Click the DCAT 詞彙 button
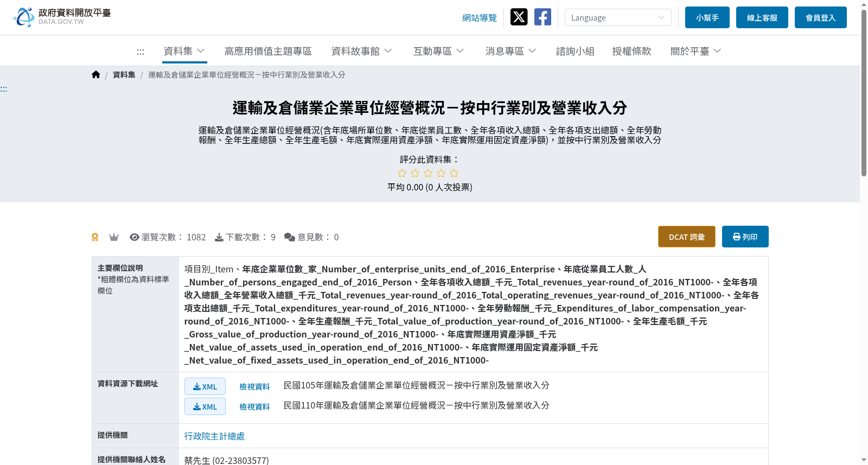868x465 pixels. tap(687, 237)
